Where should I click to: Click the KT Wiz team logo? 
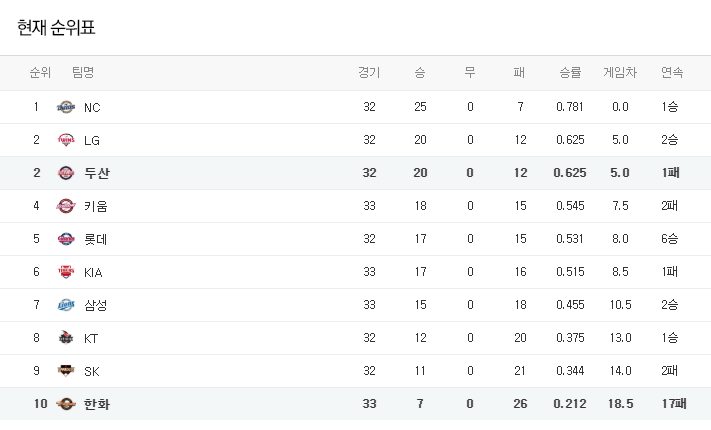pyautogui.click(x=66, y=338)
